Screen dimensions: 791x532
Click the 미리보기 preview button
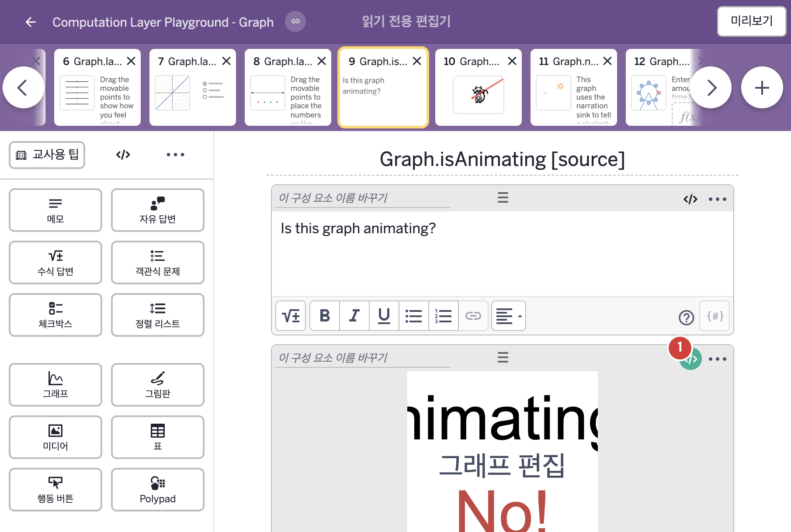click(752, 21)
